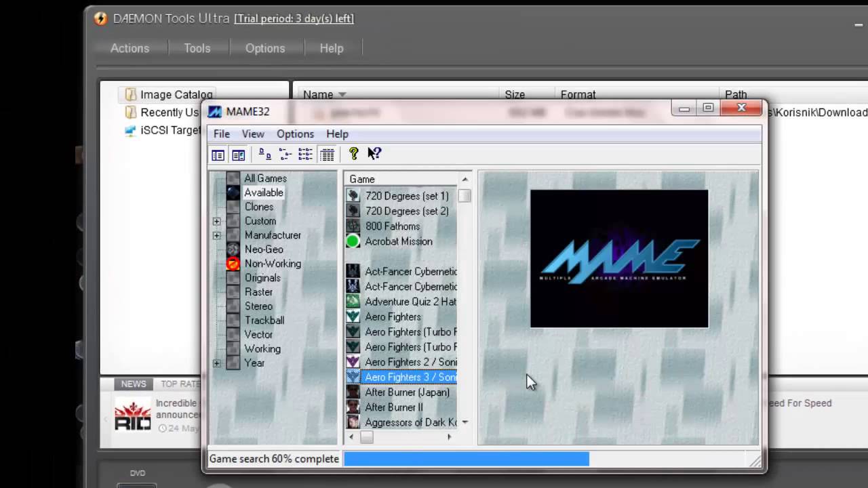Click scroll down arrow of game list

[x=465, y=422]
